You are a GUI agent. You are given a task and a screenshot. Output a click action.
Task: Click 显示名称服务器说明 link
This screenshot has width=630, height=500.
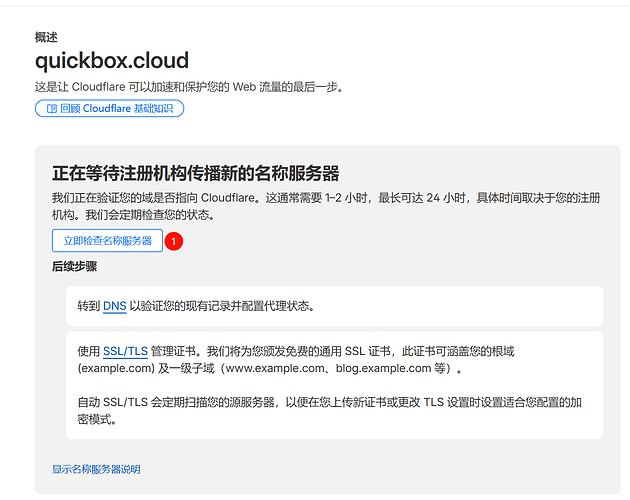click(x=96, y=469)
